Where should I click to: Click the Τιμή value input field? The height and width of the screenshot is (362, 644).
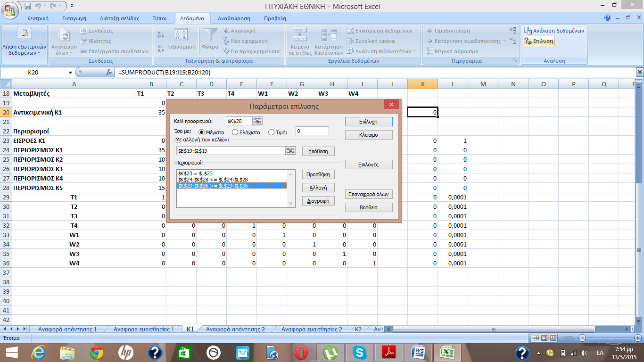312,131
